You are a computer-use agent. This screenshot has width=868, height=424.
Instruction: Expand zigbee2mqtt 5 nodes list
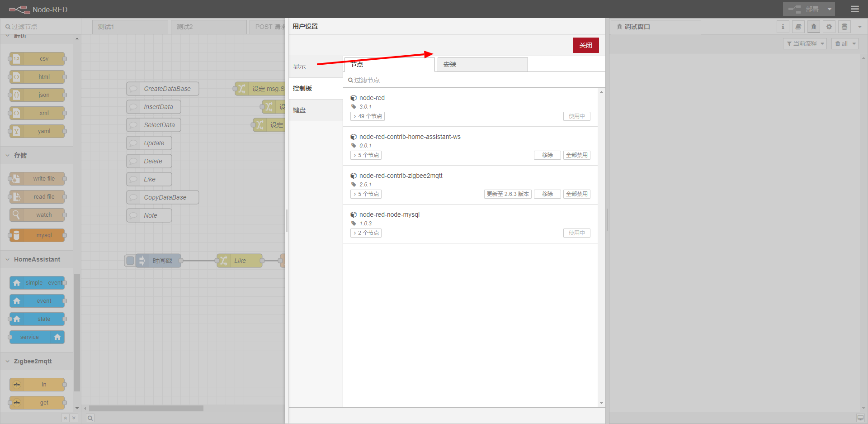click(x=366, y=194)
